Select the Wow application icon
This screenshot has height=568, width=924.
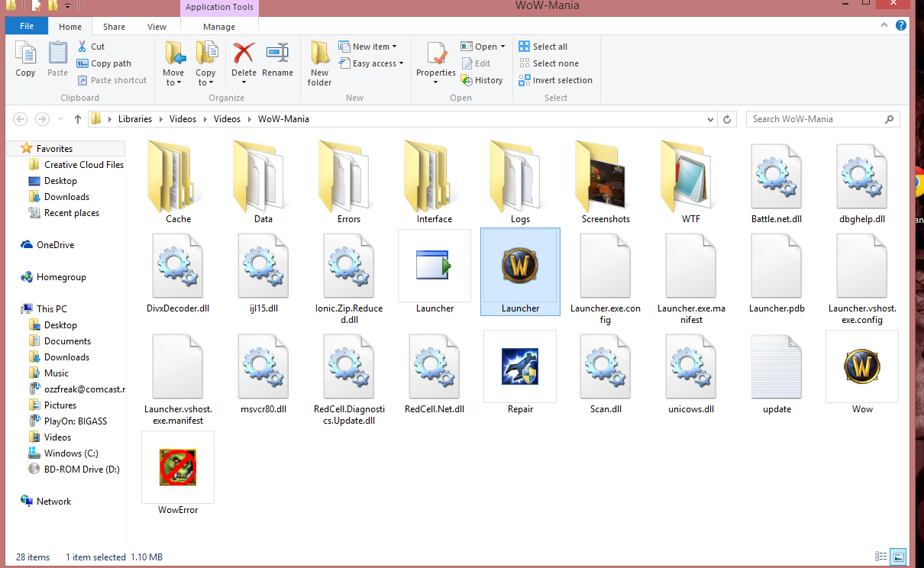862,367
